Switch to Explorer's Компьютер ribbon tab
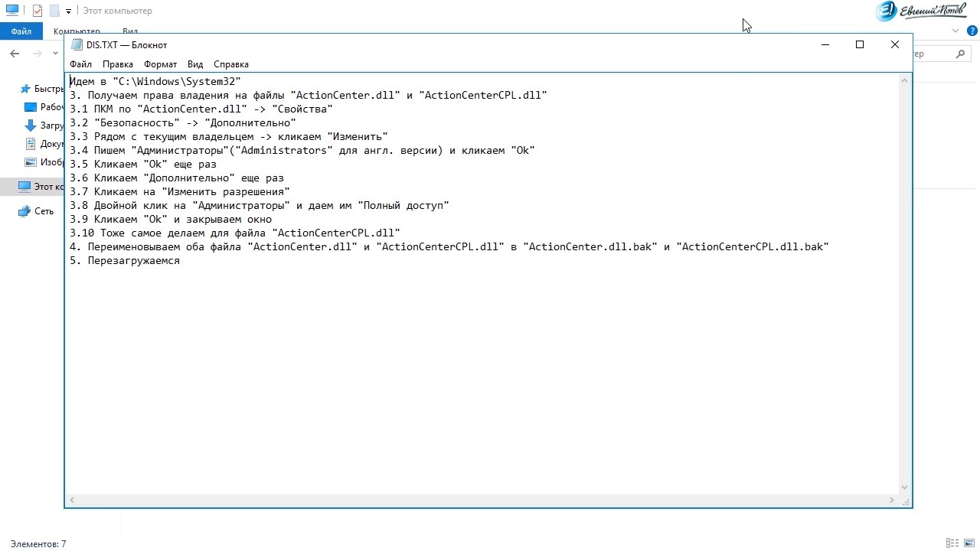980x551 pixels. [77, 31]
